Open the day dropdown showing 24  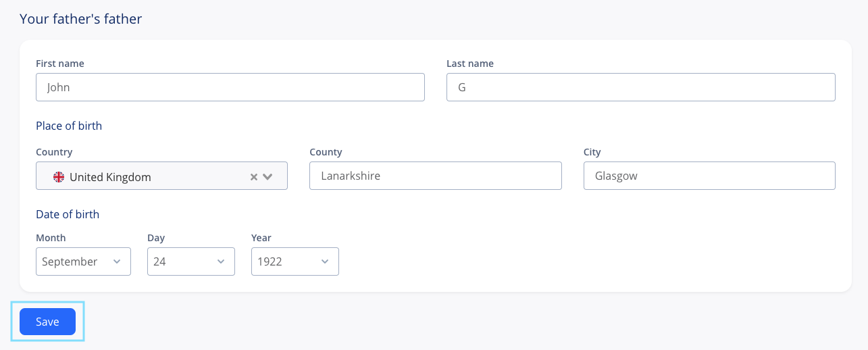(x=191, y=261)
